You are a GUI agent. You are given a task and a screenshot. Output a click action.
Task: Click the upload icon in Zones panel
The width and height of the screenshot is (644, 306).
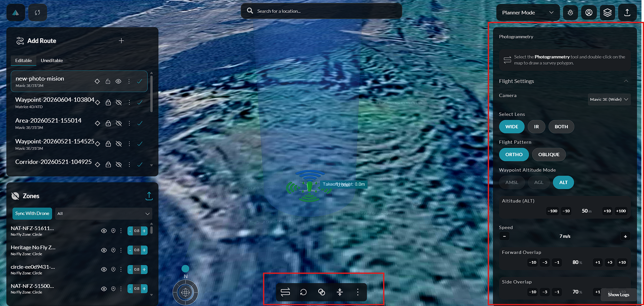(149, 196)
